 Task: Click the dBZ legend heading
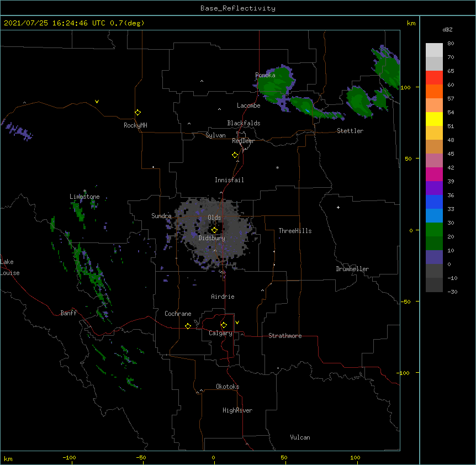click(447, 30)
